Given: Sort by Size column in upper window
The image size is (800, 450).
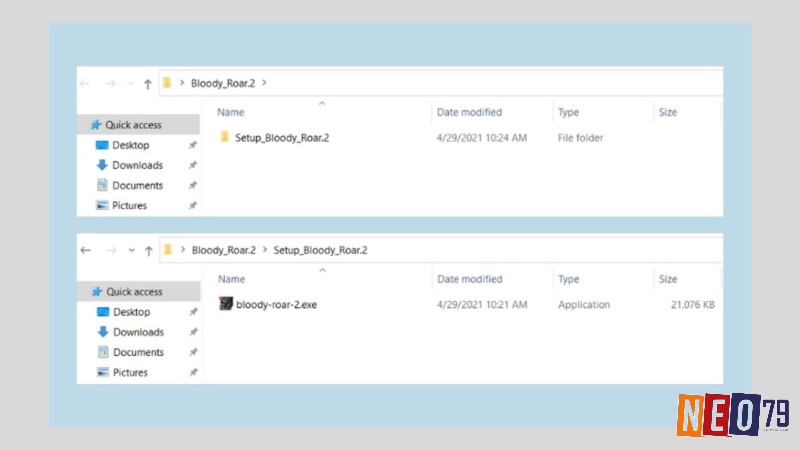Looking at the screenshot, I should [x=667, y=112].
